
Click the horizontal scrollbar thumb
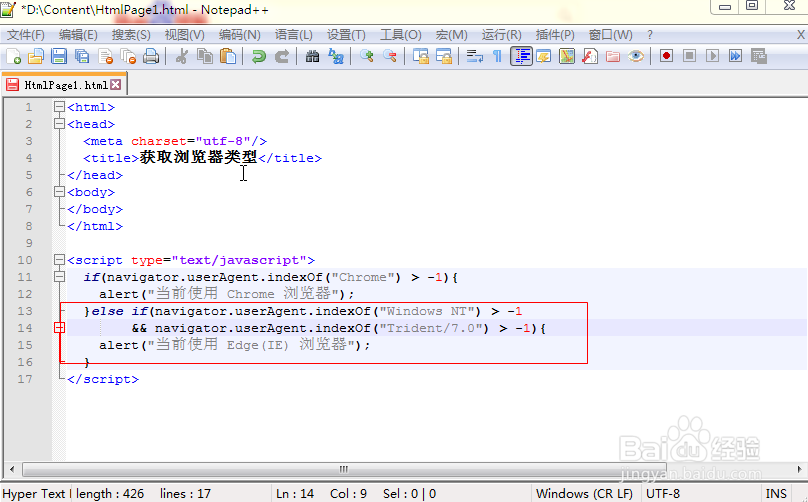(344, 469)
